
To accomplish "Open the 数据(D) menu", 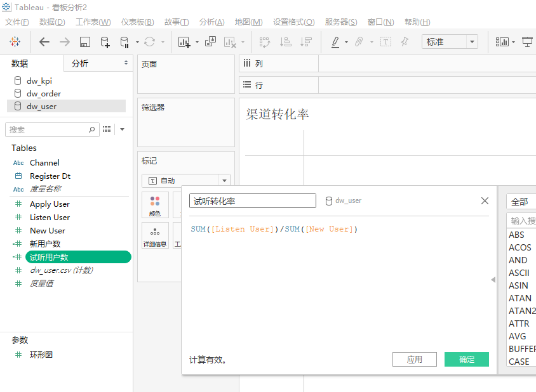I will pyautogui.click(x=52, y=22).
